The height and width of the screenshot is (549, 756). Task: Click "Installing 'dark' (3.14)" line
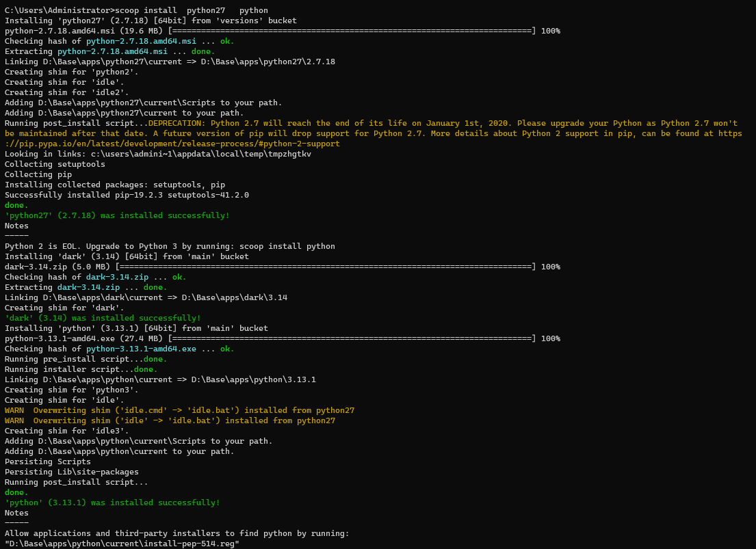pos(127,257)
